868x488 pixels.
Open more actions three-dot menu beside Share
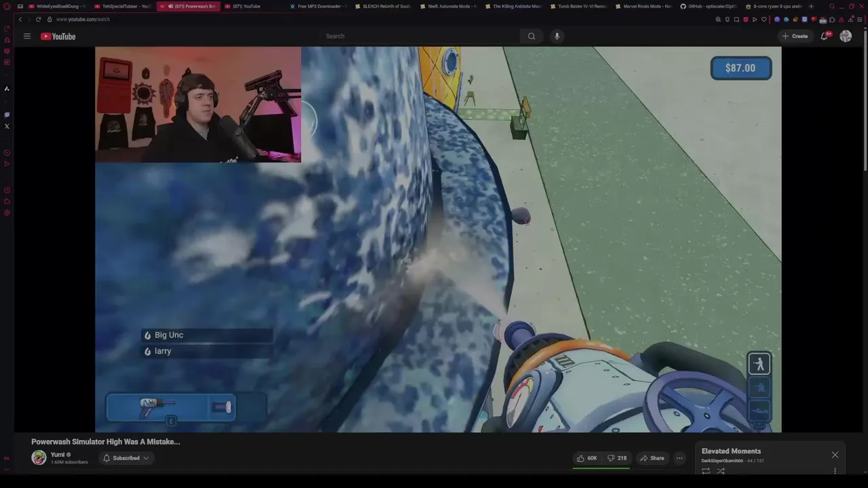click(679, 458)
